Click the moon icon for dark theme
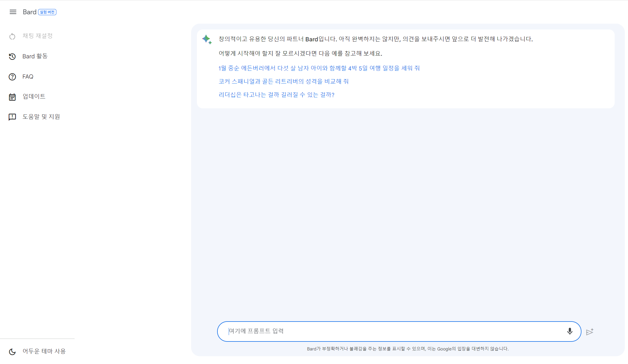 (12, 352)
